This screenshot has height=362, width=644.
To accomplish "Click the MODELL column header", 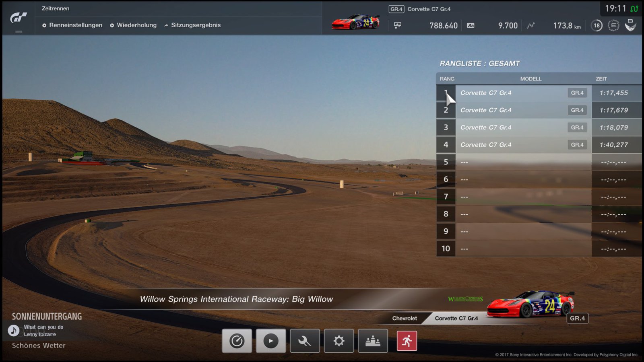I will point(531,79).
